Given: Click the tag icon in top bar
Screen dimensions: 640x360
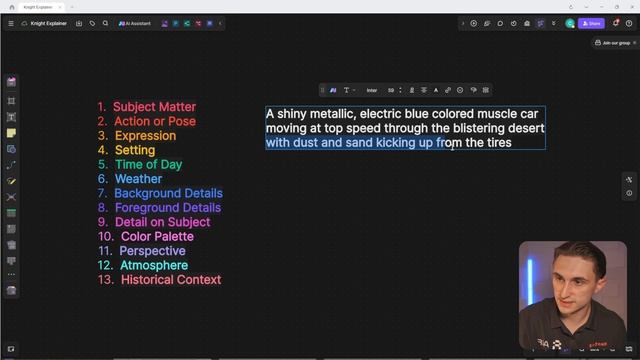Looking at the screenshot, I should point(92,24).
